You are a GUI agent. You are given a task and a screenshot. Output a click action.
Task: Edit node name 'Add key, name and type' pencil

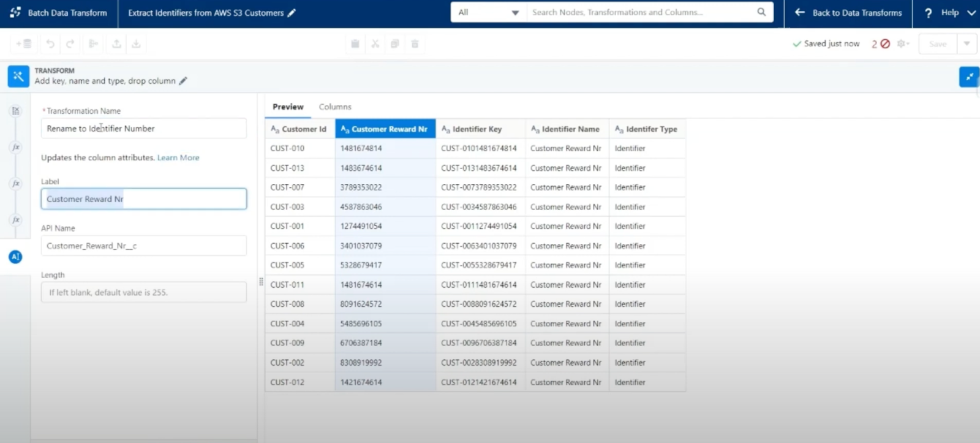tap(183, 81)
